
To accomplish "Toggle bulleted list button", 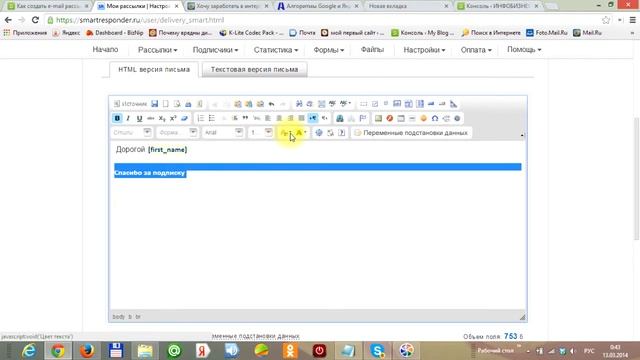I will 211,118.
